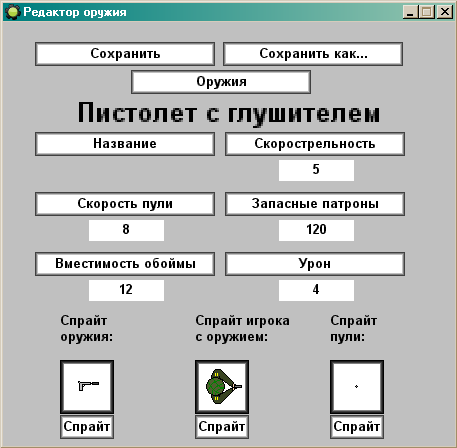
Task: Click the Сохранить как... button
Action: coord(313,54)
